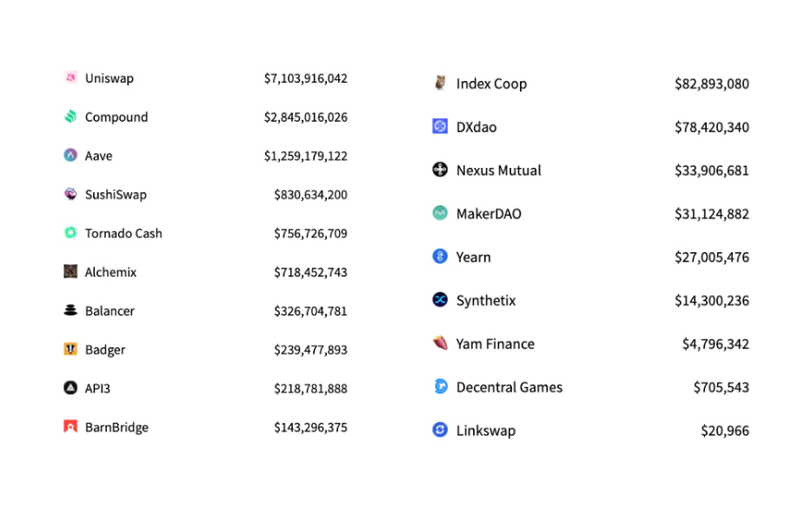Select the Decentral Games name link
The image size is (812, 515).
tap(509, 387)
